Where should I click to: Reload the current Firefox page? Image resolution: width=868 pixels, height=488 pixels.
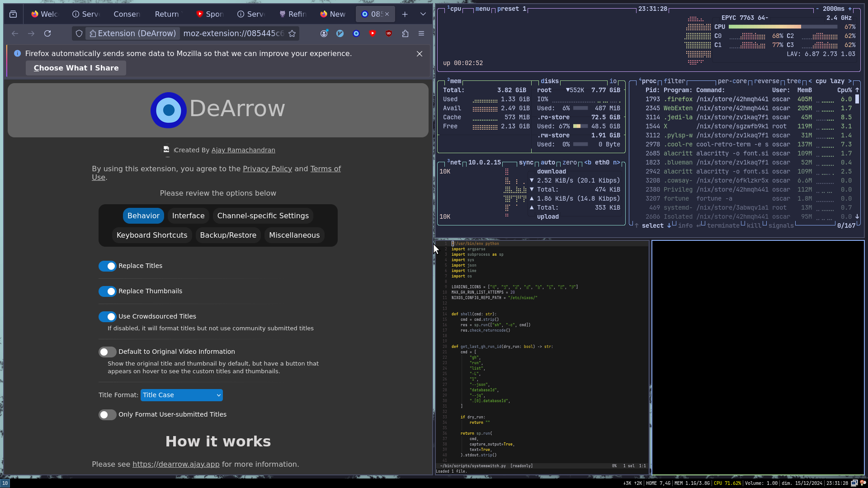(47, 33)
